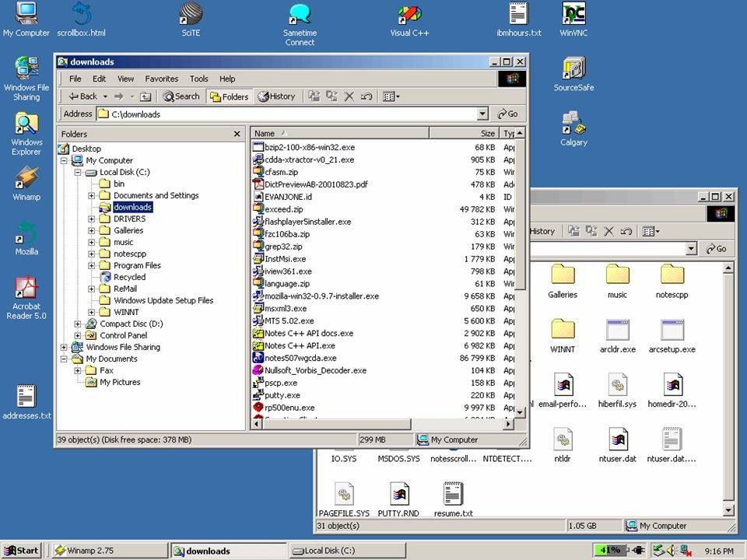
Task: Open the Start menu
Action: tap(22, 551)
